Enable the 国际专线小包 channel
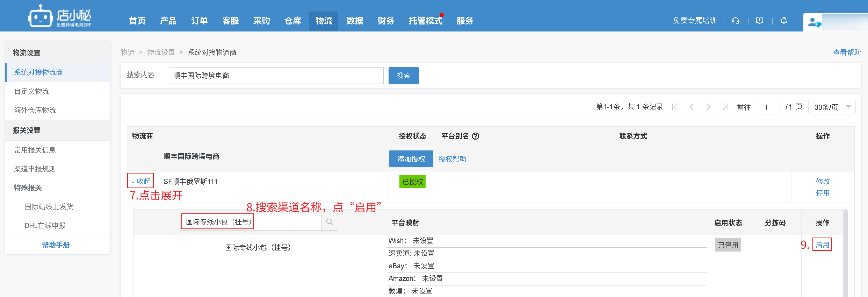The height and width of the screenshot is (297, 868). (822, 245)
